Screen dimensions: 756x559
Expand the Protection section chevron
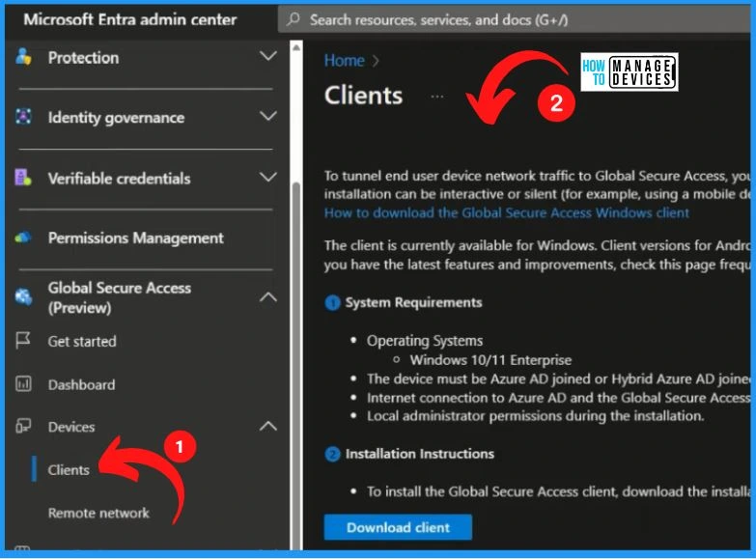268,56
